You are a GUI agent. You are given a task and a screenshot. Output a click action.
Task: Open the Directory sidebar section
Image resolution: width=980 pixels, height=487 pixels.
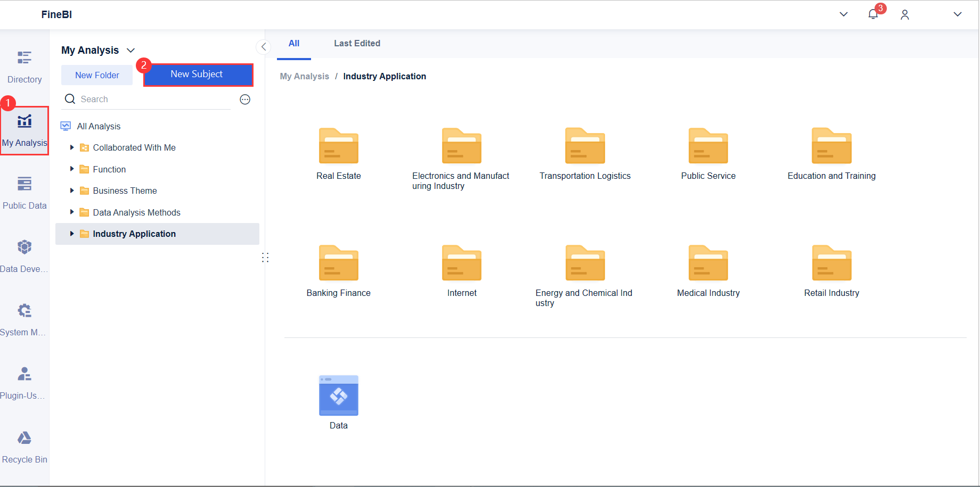[24, 67]
